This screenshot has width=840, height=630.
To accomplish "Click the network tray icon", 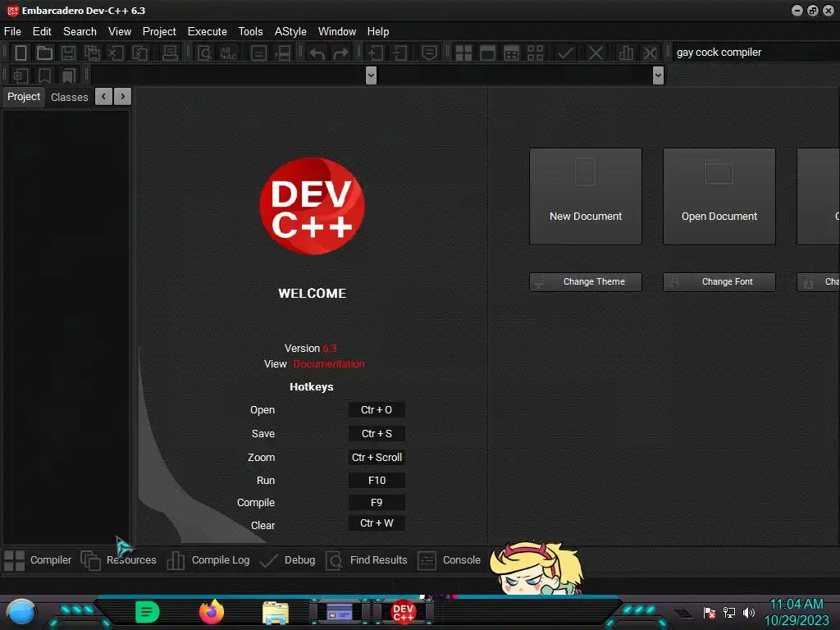I will point(729,612).
